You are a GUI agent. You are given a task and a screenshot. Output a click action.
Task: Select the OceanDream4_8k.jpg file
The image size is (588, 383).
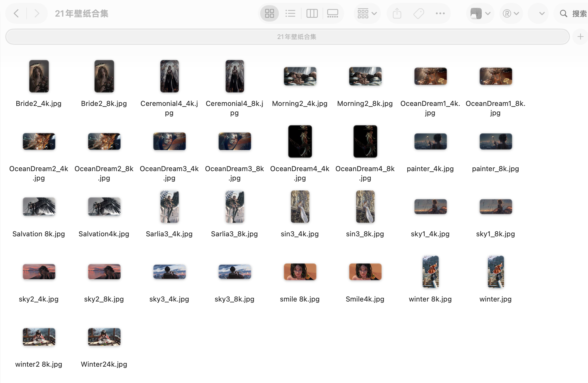point(365,141)
